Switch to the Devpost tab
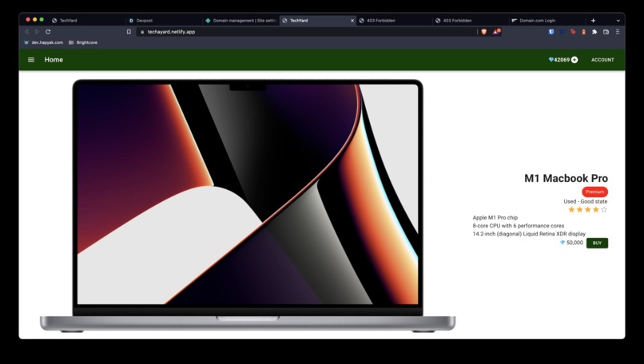The height and width of the screenshot is (364, 644). point(165,21)
